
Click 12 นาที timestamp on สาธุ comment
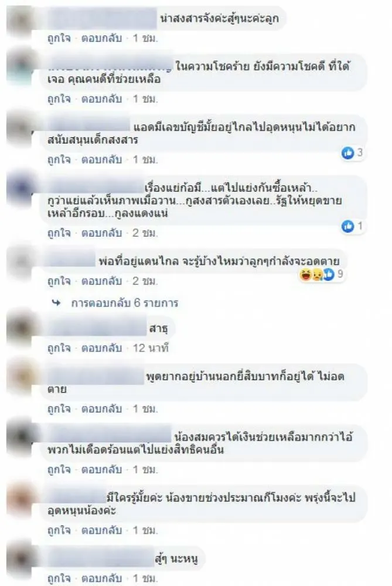point(151,348)
